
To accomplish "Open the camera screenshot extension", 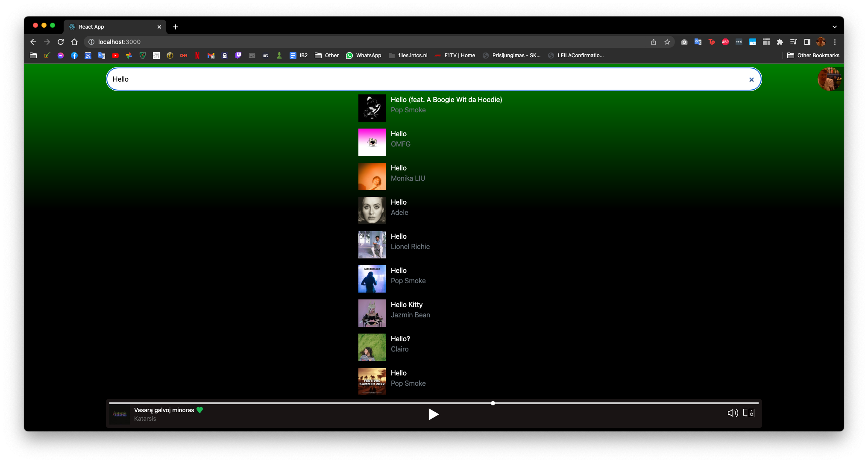I will (684, 42).
